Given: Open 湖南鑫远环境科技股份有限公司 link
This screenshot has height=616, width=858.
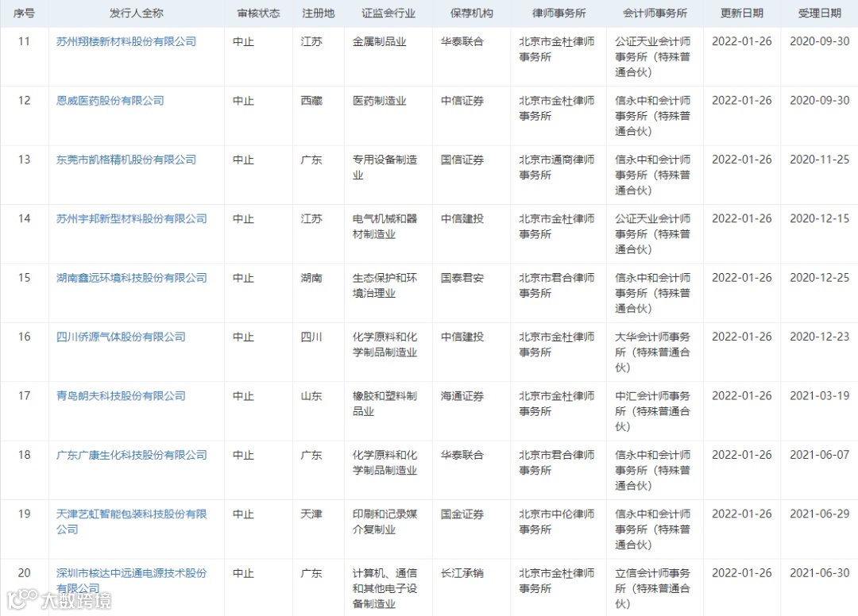Looking at the screenshot, I should click(131, 278).
